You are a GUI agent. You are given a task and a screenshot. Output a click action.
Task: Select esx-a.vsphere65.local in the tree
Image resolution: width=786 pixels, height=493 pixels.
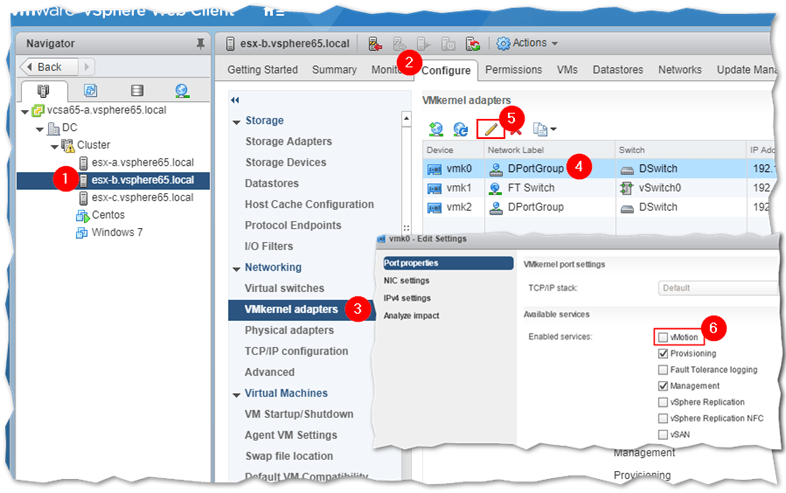point(142,163)
